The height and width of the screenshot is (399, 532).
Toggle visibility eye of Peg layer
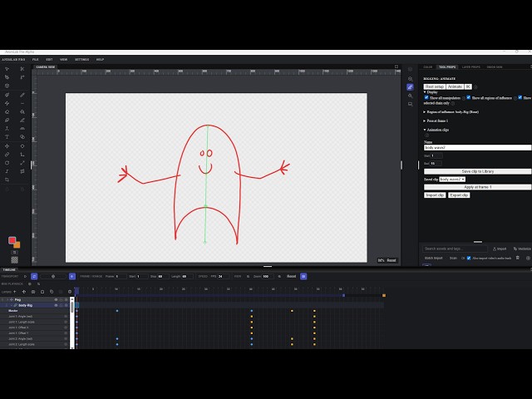56,300
